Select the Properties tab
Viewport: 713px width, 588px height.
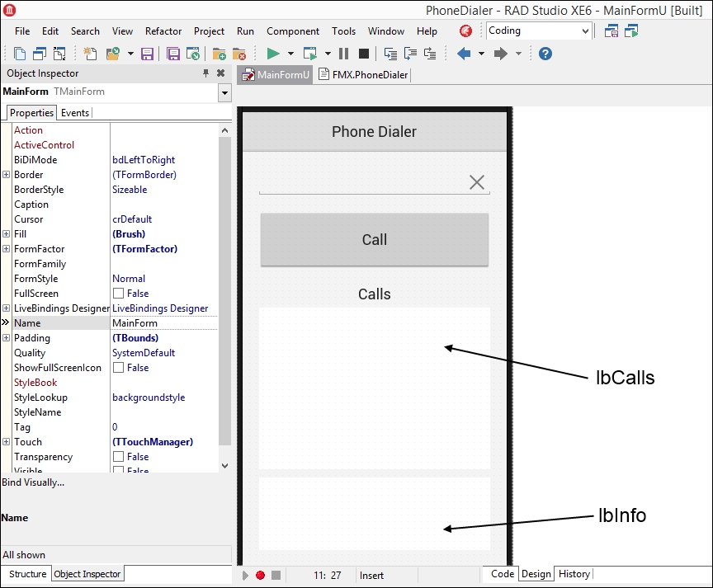point(32,113)
